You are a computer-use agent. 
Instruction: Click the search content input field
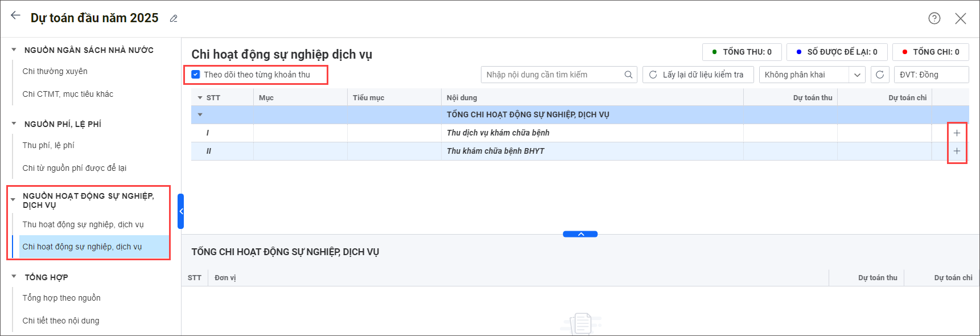tap(552, 75)
